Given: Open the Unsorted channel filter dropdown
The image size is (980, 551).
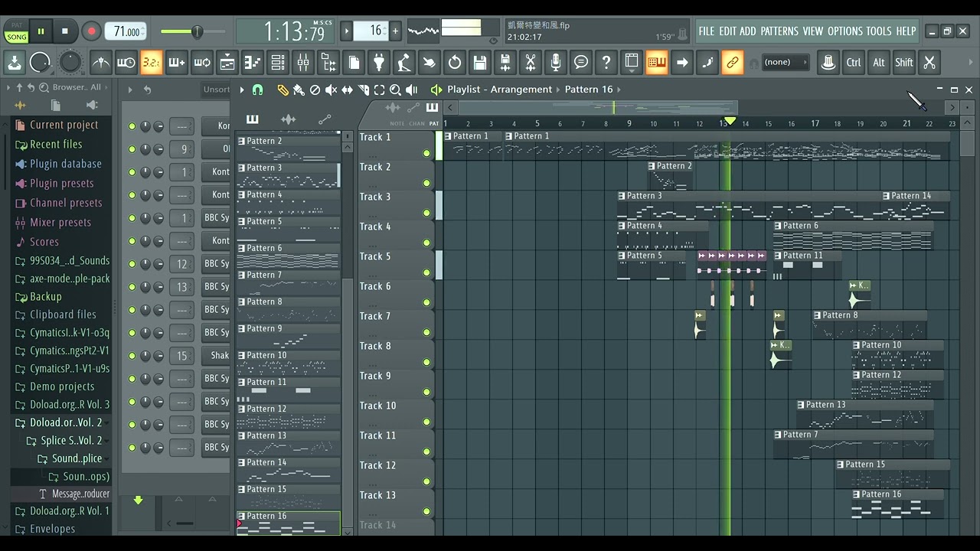Looking at the screenshot, I should click(215, 90).
